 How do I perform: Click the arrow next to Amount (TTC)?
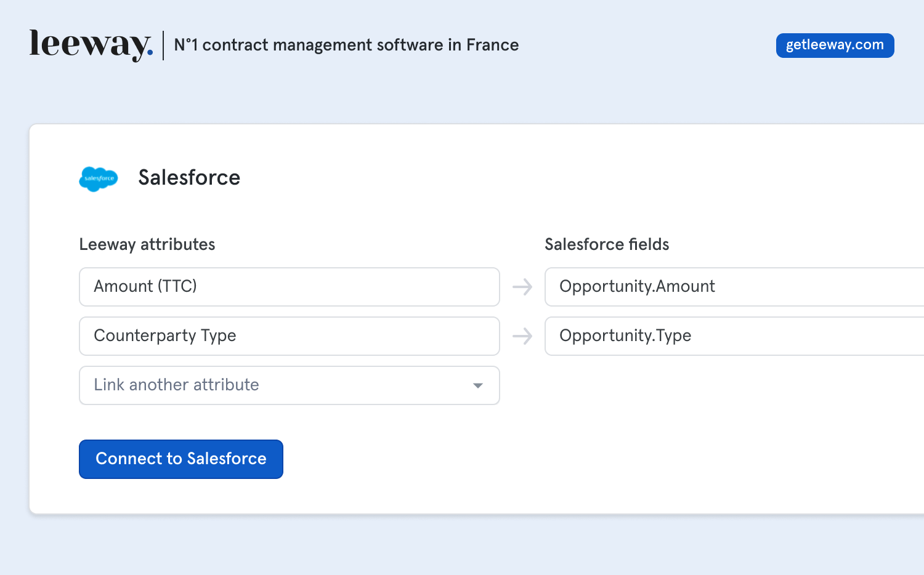click(522, 287)
